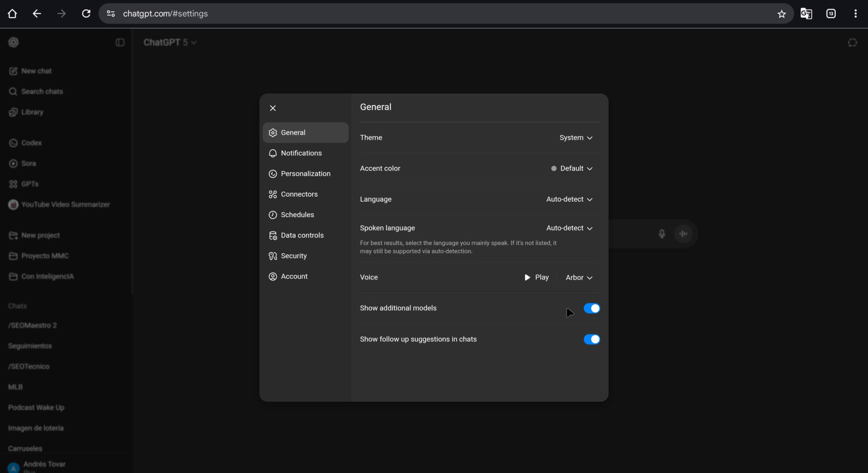Open the Voice Arbor dropdown
The height and width of the screenshot is (473, 868).
[x=579, y=278]
